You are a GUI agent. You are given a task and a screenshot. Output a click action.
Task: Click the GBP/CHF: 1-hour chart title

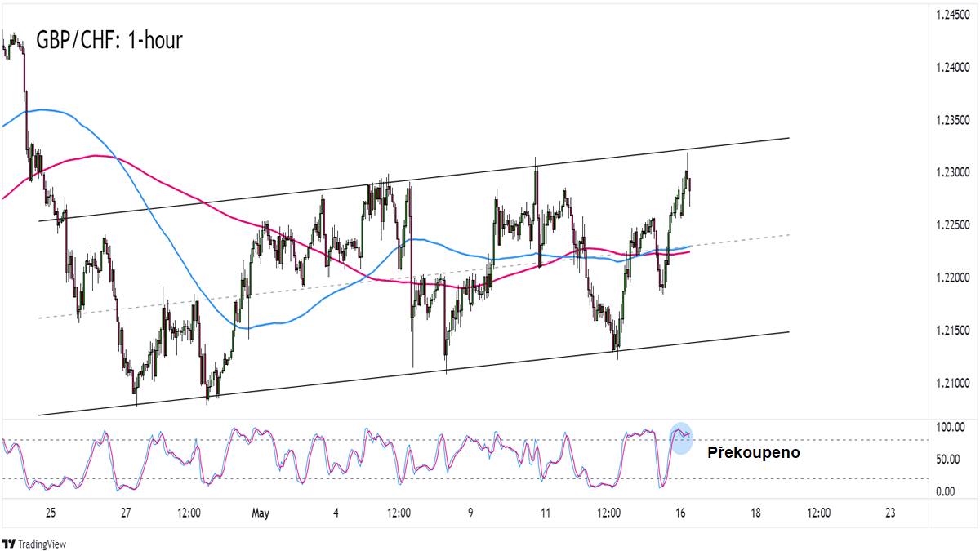click(x=109, y=39)
